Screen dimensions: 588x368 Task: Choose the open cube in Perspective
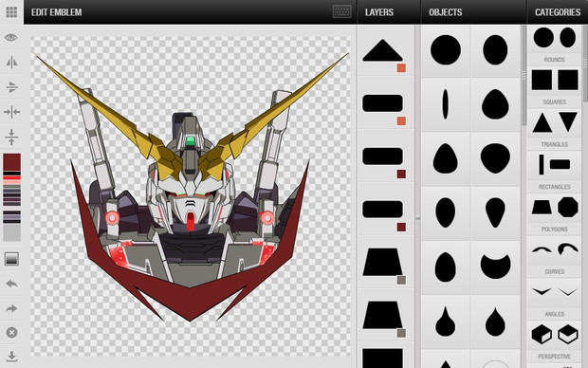[x=568, y=334]
